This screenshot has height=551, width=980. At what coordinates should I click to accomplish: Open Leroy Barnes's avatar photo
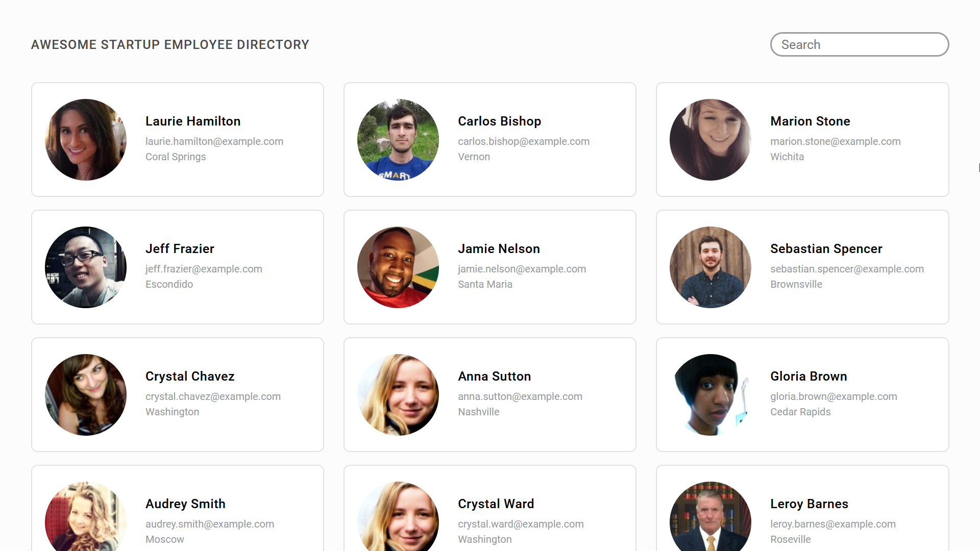coord(710,516)
